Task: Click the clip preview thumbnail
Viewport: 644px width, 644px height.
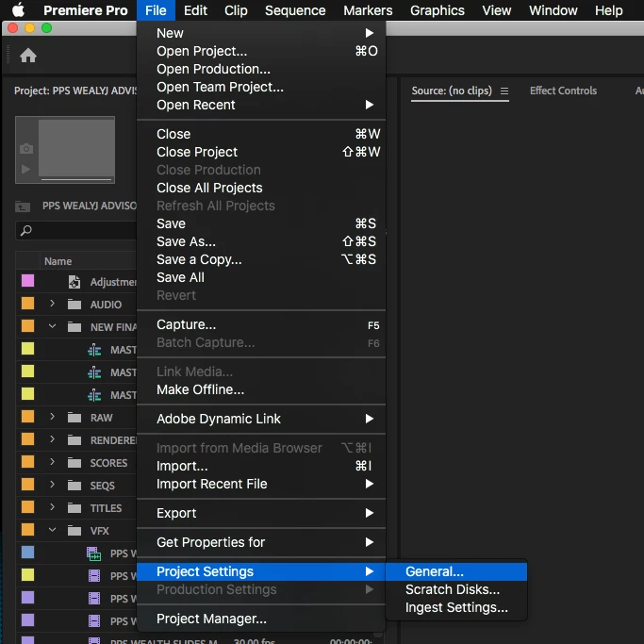Action: [x=65, y=150]
